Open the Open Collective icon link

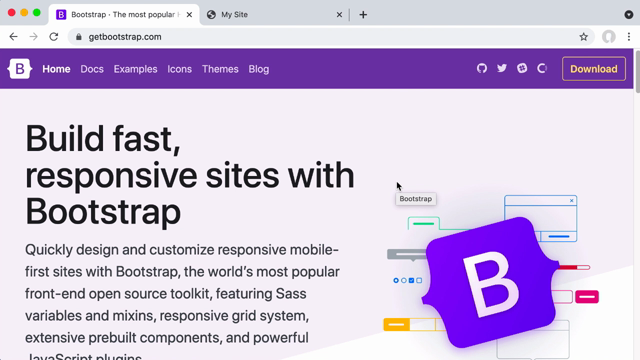point(542,68)
